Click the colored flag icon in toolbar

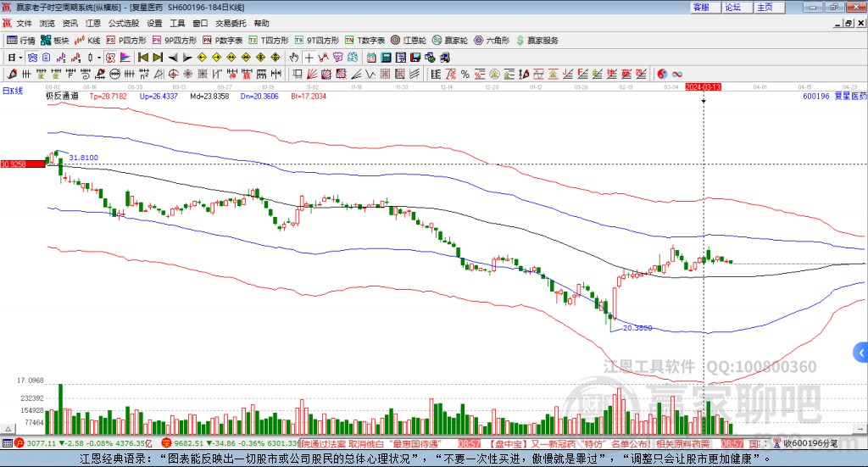point(125,58)
